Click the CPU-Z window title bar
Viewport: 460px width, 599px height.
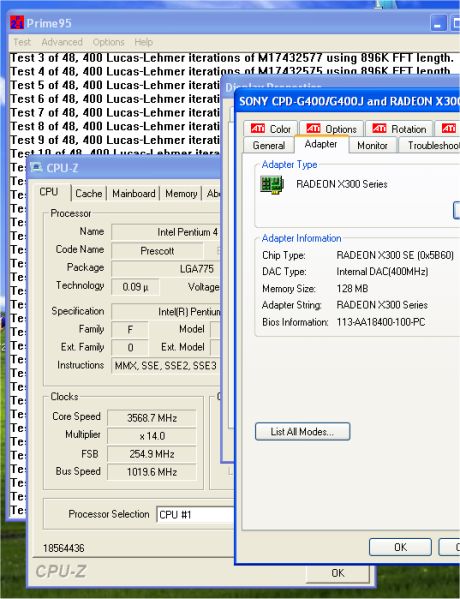tap(124, 168)
